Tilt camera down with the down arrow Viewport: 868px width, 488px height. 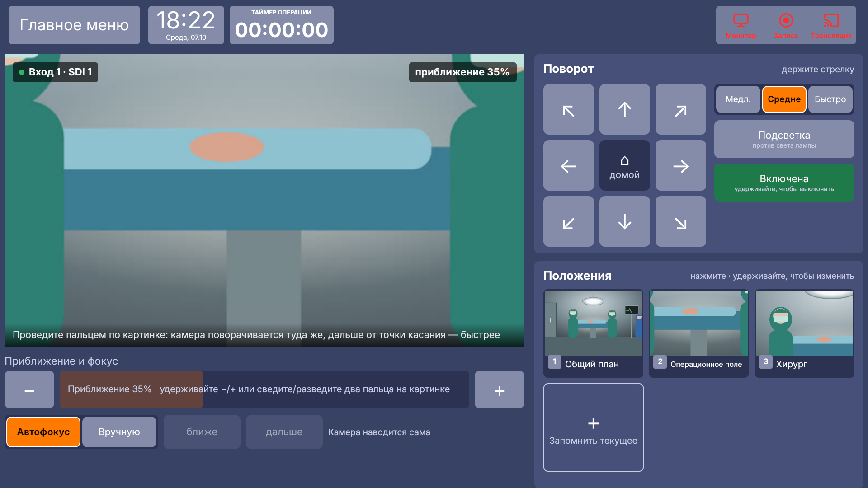tap(624, 221)
